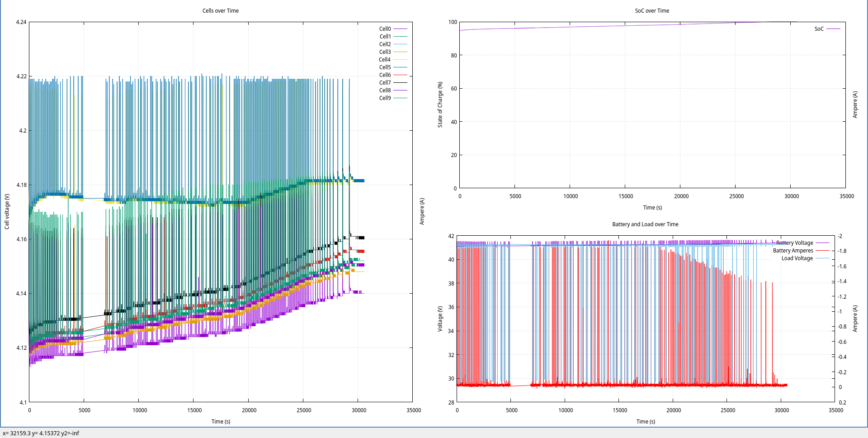Click 'Time (s)' label under the Battery plot

point(646,421)
